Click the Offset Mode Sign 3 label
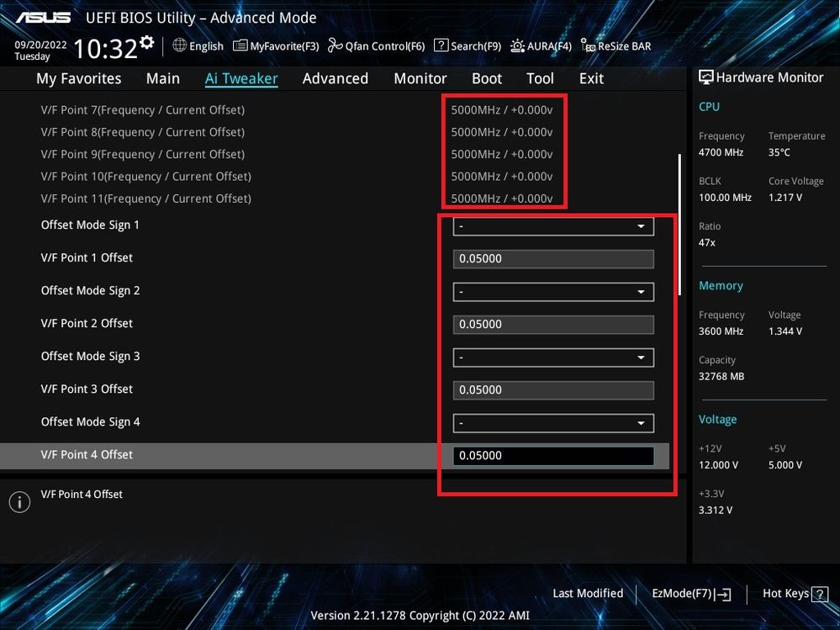This screenshot has height=630, width=840. click(90, 357)
